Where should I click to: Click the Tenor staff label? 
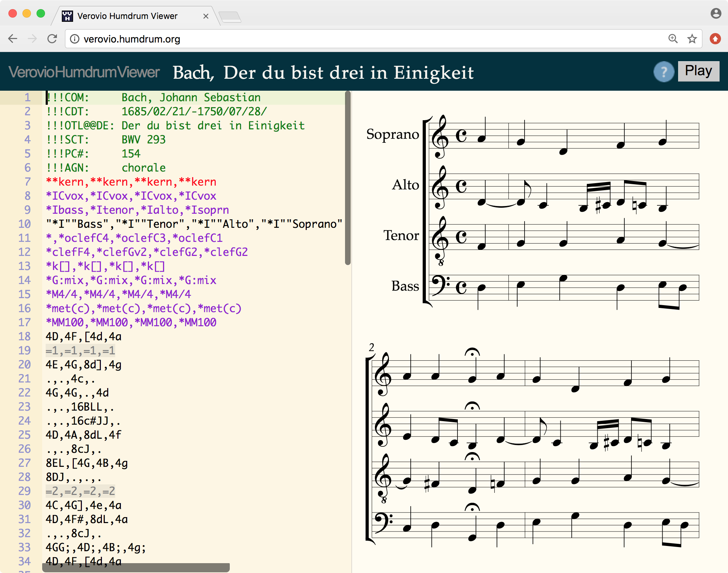point(401,235)
